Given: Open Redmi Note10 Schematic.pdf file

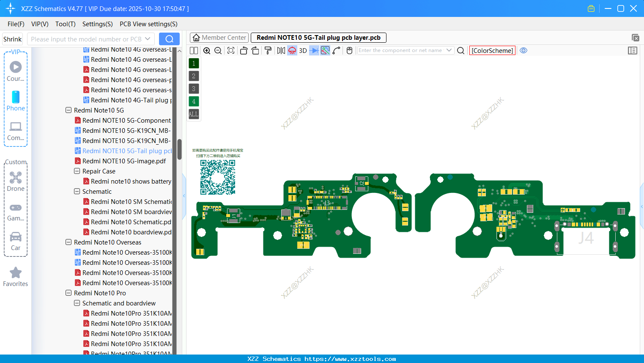Looking at the screenshot, I should pyautogui.click(x=127, y=222).
